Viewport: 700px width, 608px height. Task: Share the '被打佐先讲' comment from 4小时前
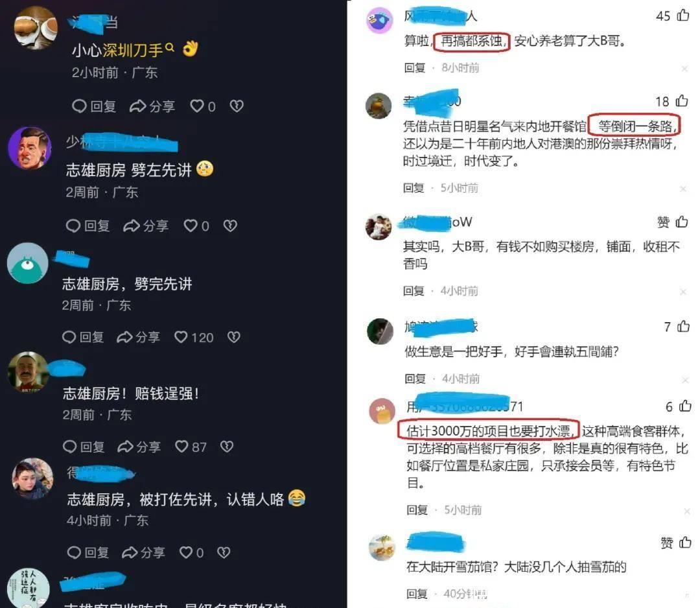coord(130,553)
